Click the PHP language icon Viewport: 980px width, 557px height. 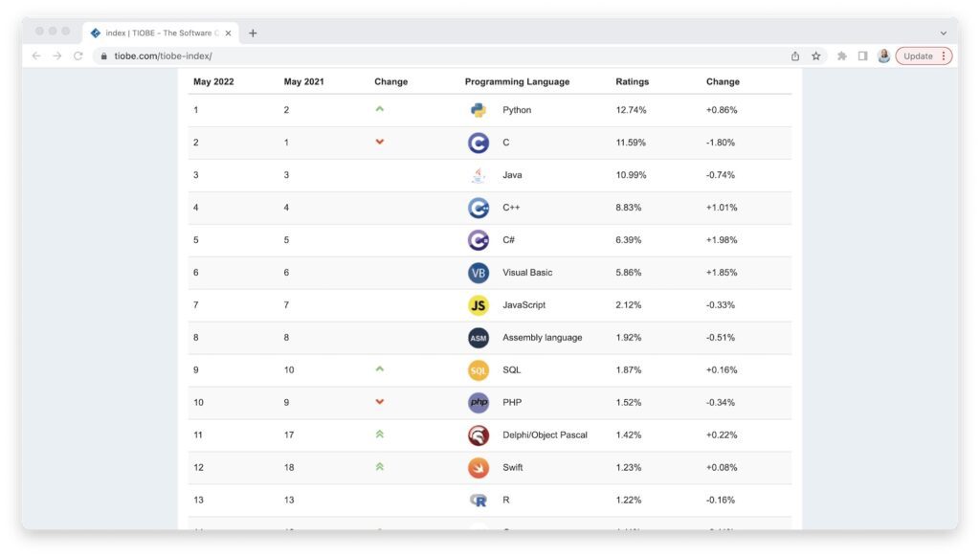[x=479, y=403]
